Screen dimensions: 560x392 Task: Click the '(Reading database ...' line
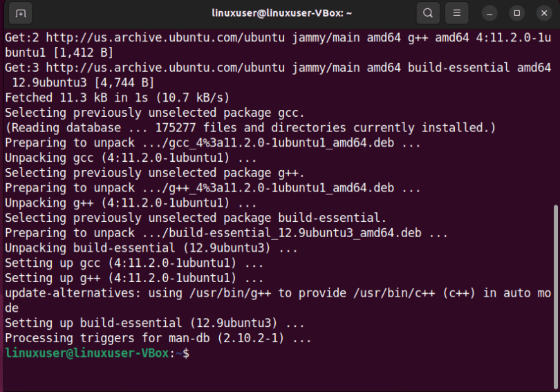(250, 128)
